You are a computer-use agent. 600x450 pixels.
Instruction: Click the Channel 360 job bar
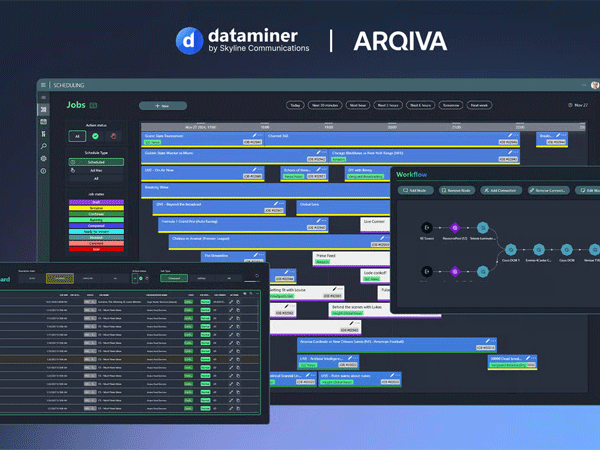coord(393,140)
